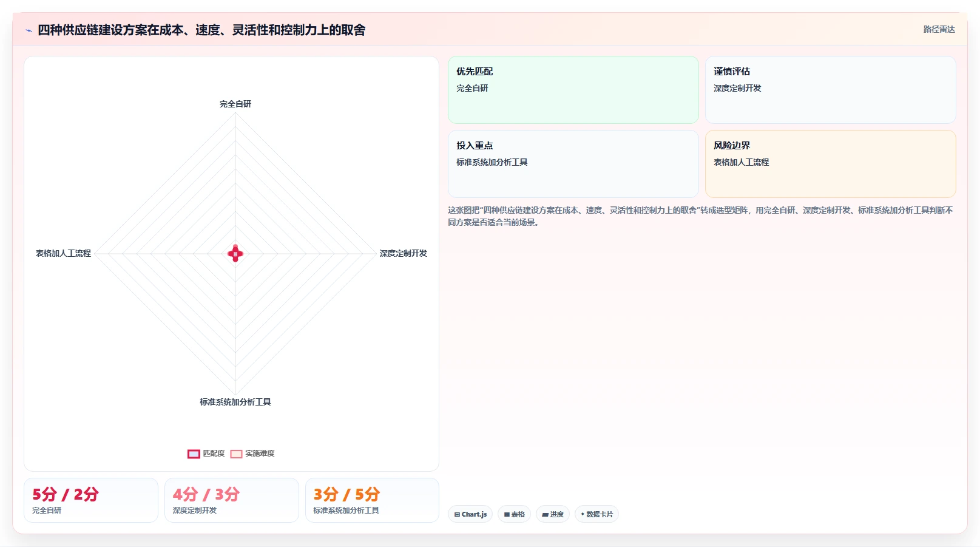The width and height of the screenshot is (980, 547).
Task: Click the 路径雷达 label in the header
Action: tap(939, 29)
